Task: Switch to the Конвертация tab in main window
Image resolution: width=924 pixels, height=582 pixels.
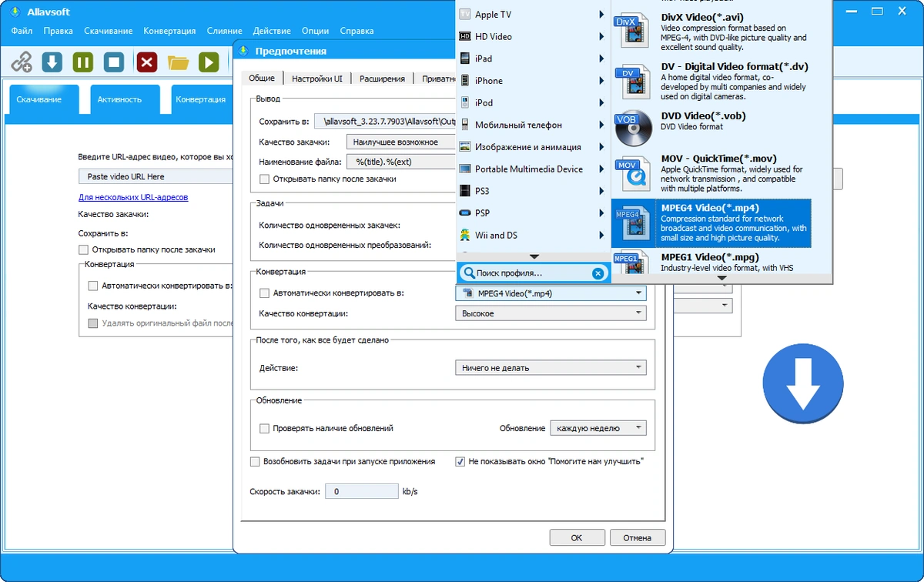Action: pyautogui.click(x=201, y=99)
